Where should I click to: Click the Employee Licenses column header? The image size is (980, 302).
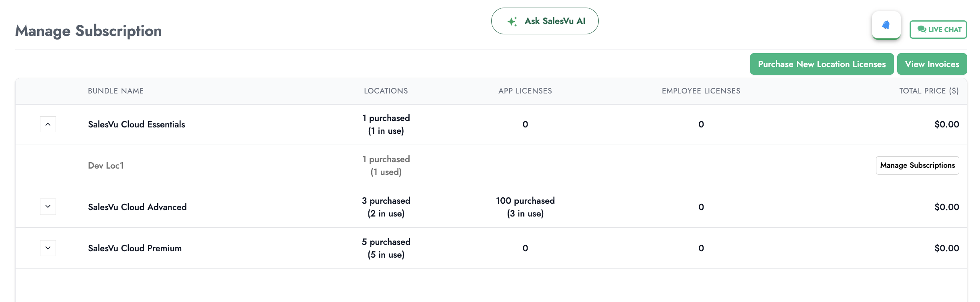[x=701, y=91]
